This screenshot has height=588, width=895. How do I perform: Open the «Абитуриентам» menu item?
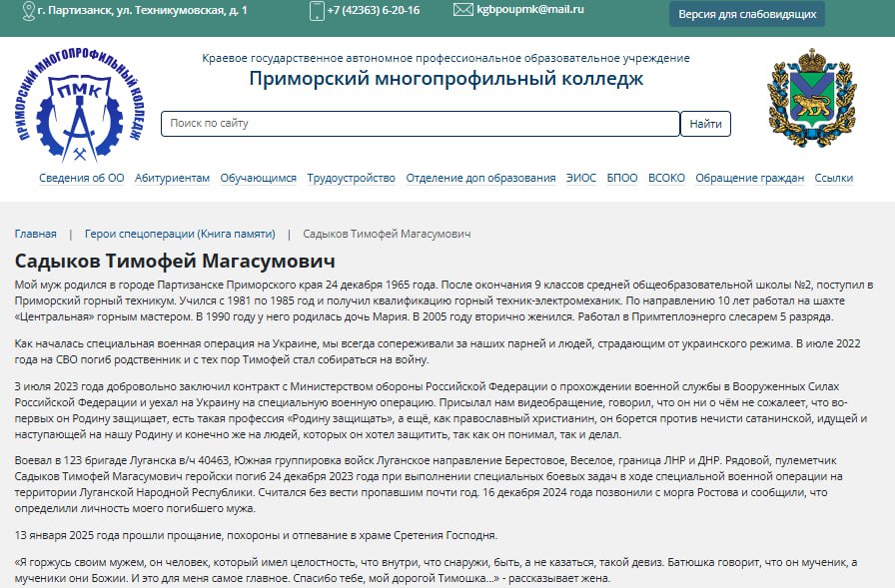[172, 178]
